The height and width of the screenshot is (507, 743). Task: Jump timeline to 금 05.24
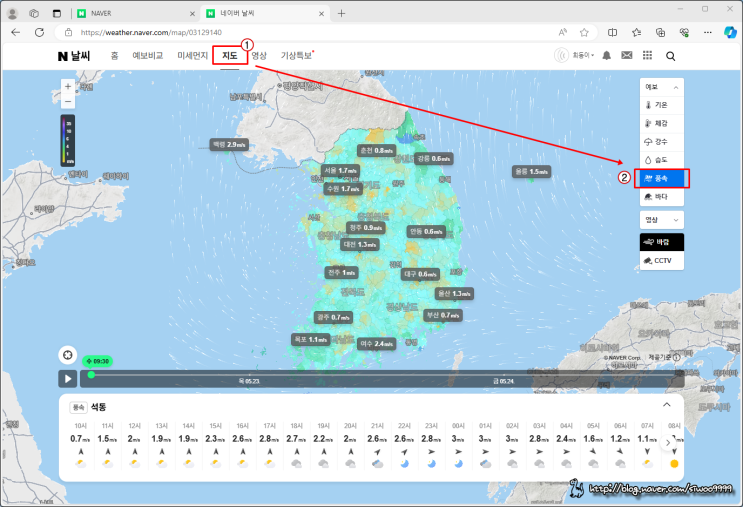(503, 381)
